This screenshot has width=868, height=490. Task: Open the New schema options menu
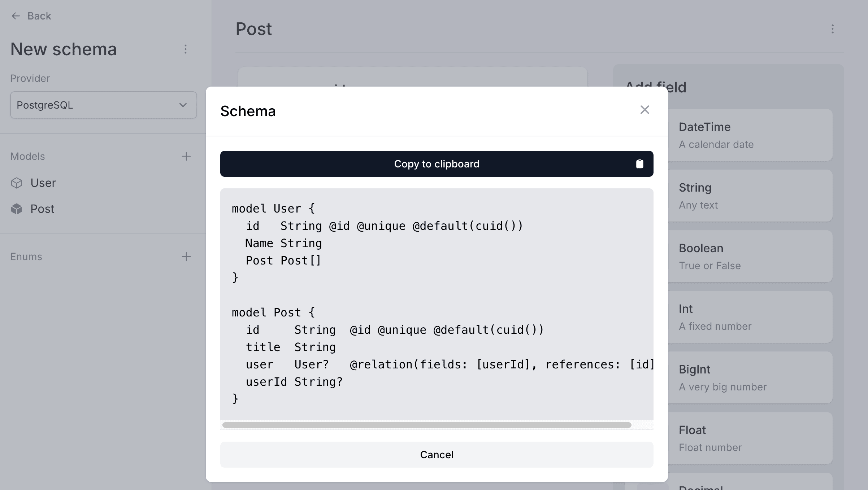pyautogui.click(x=186, y=49)
